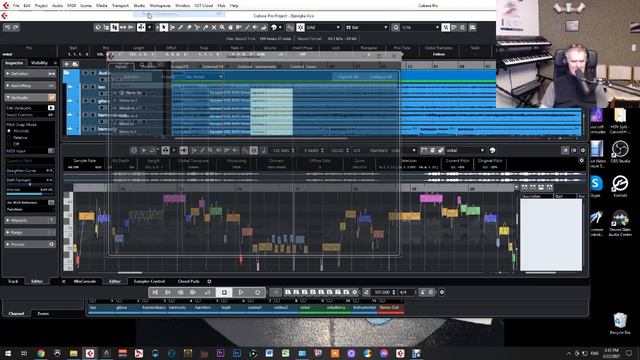Open the 1/16 quantize preset dropdown
Viewport: 640px width, 360px height.
(420, 27)
